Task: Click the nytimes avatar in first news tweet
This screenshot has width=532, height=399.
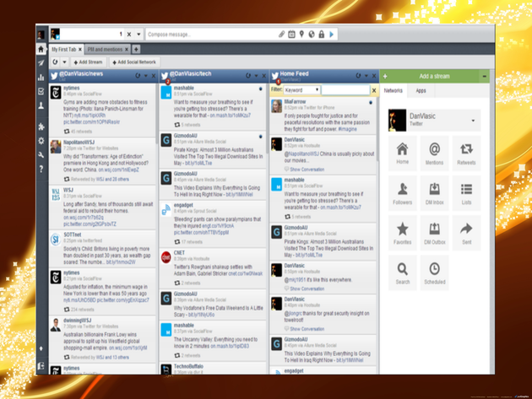Action: (x=56, y=93)
